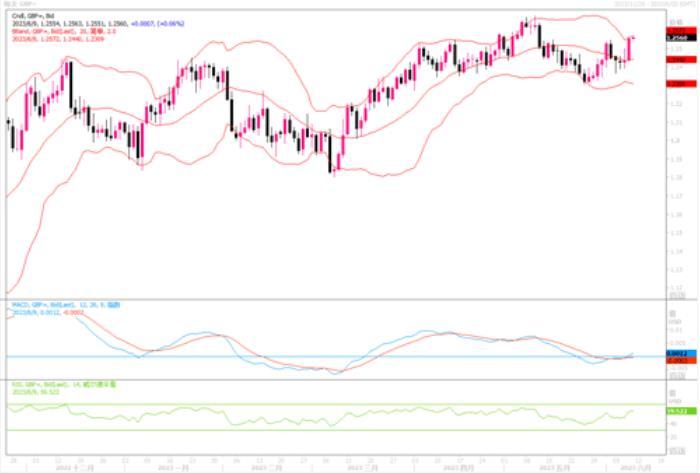Toggle auto-scale box below main price axis

coord(677,296)
